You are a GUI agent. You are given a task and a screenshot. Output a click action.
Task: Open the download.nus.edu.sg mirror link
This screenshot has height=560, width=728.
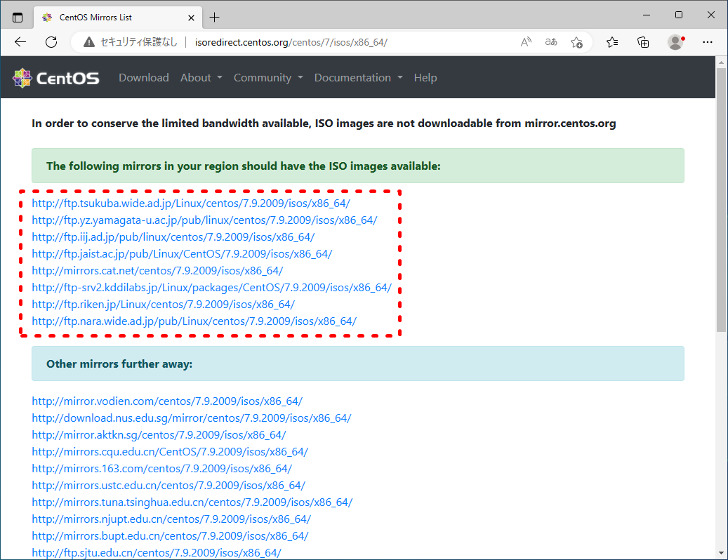tap(191, 418)
